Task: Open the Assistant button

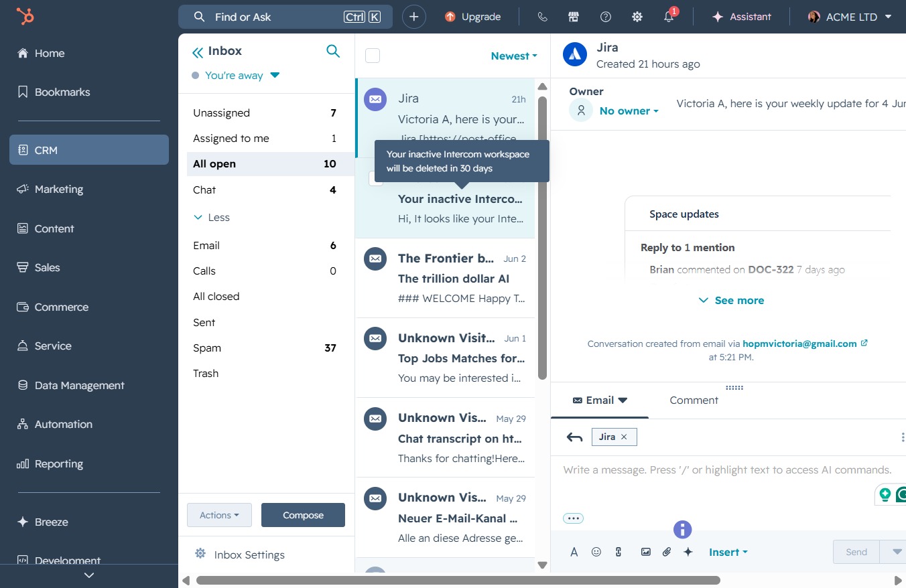Action: click(742, 17)
